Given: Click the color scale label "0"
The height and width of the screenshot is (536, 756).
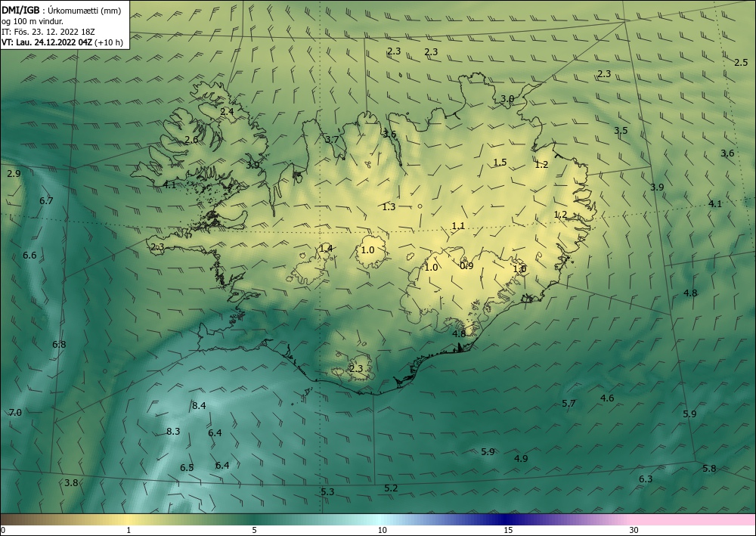Looking at the screenshot, I should point(3,531).
